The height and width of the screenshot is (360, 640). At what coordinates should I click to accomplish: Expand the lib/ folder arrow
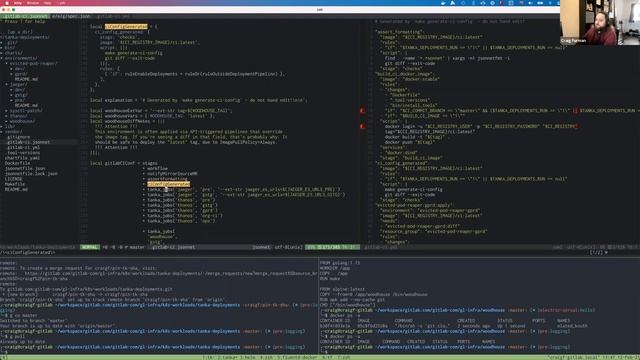tap(2, 127)
